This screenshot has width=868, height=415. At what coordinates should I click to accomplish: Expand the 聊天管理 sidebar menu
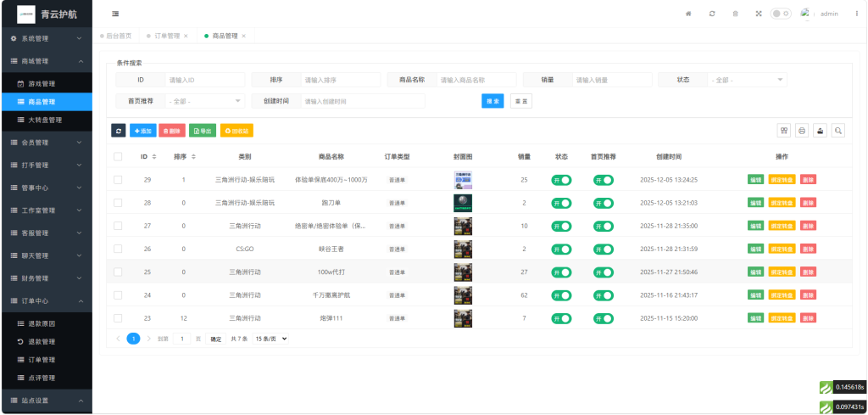46,255
